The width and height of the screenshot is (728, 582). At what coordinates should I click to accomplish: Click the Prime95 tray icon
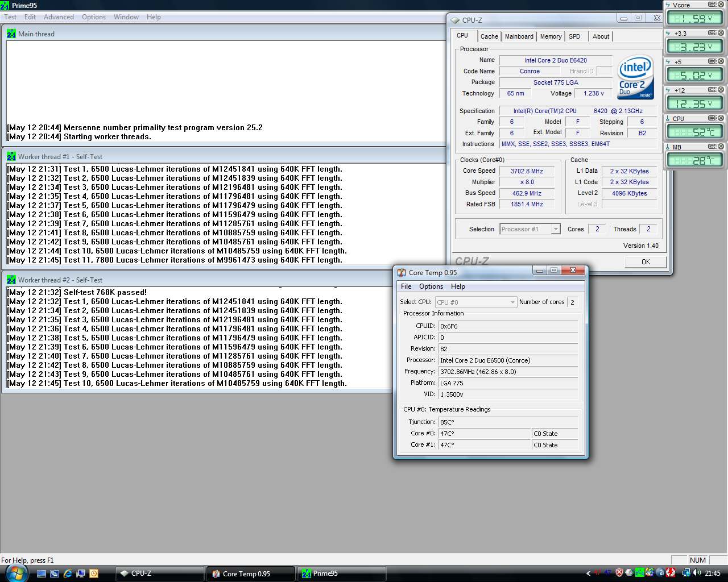640,573
